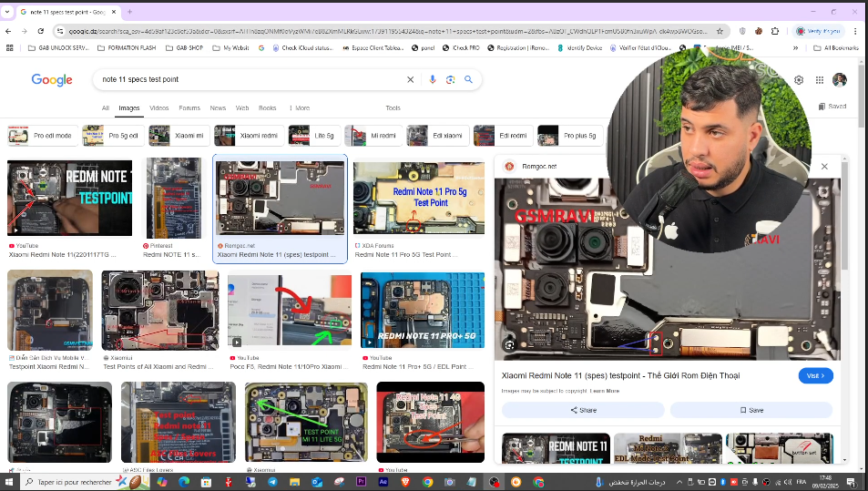Open Google Lens image search icon

pyautogui.click(x=450, y=80)
